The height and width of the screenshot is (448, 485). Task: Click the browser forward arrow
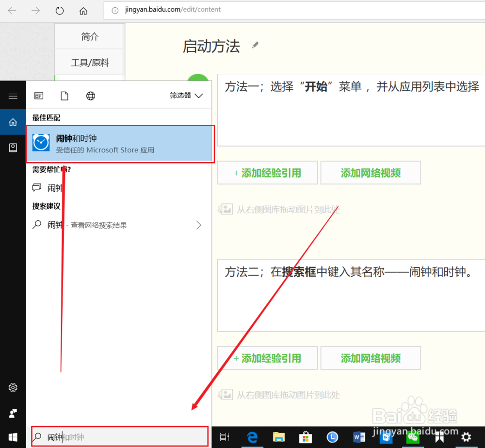(35, 11)
